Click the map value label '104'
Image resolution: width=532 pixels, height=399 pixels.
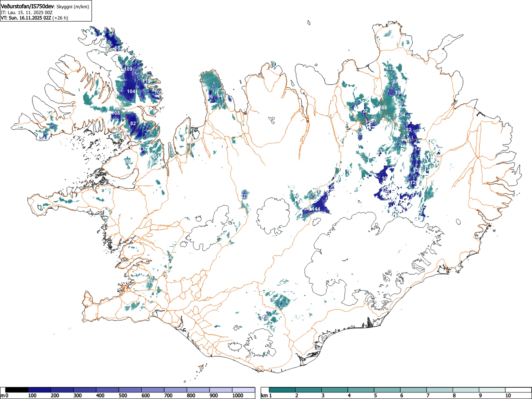pyautogui.click(x=131, y=91)
